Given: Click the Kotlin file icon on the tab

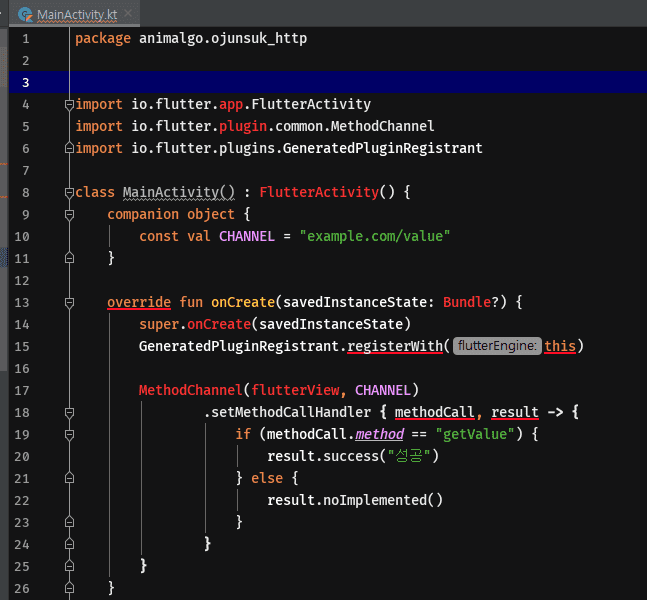Looking at the screenshot, I should 22,15.
